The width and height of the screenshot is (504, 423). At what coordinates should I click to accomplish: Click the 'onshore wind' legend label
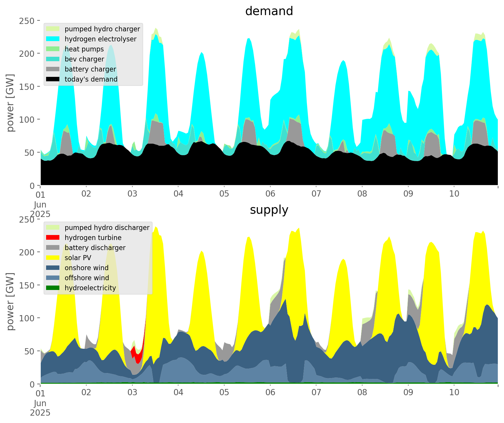click(87, 268)
